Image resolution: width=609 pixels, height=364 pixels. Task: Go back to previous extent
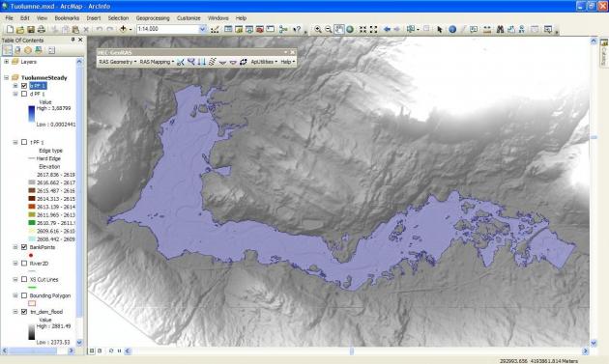(x=387, y=29)
